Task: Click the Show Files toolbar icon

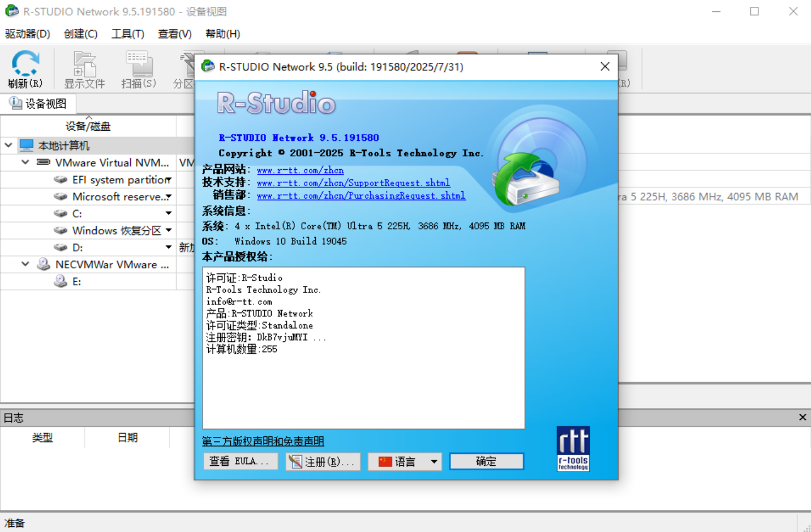Action: (84, 64)
